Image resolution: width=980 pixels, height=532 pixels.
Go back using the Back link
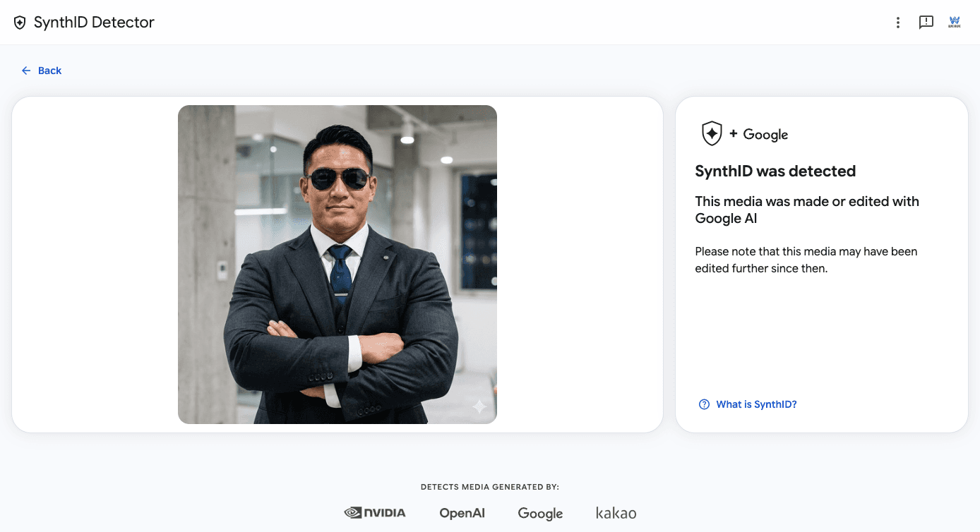42,71
